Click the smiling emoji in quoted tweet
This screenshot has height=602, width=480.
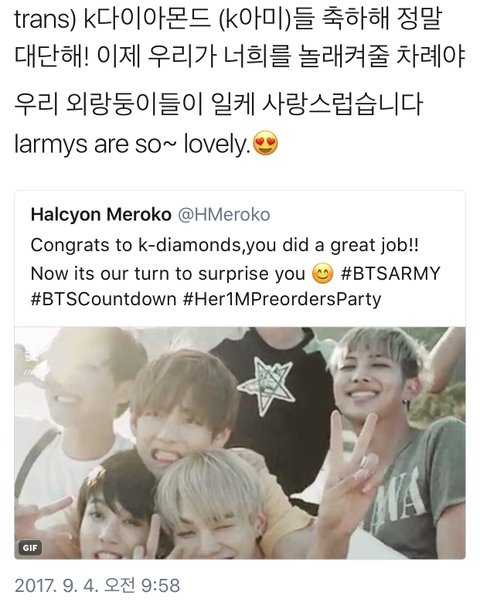(x=323, y=274)
